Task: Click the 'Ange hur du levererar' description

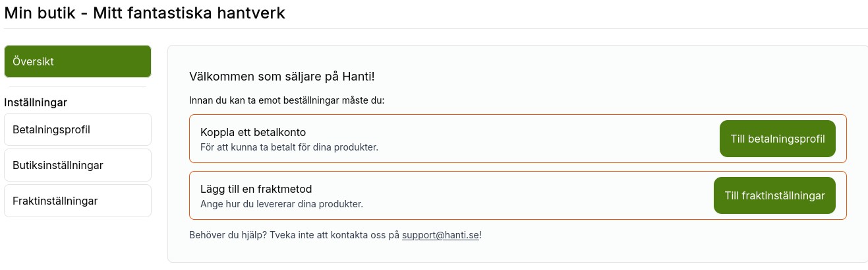Action: click(x=281, y=204)
